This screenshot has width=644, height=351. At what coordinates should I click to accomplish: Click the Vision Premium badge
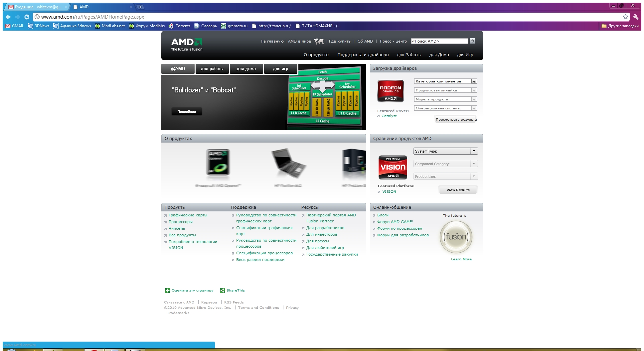tap(393, 168)
